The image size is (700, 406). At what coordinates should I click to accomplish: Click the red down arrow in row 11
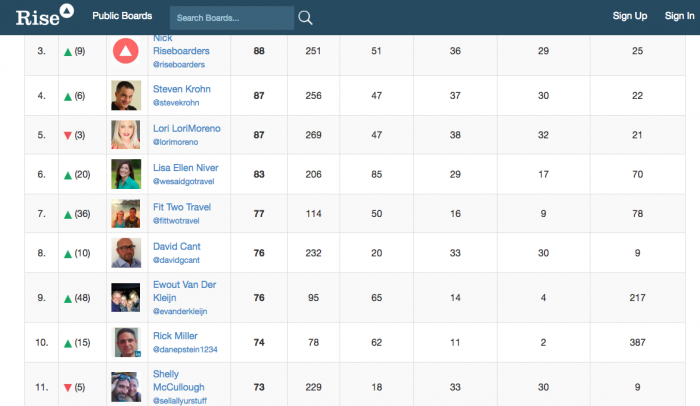pos(68,388)
